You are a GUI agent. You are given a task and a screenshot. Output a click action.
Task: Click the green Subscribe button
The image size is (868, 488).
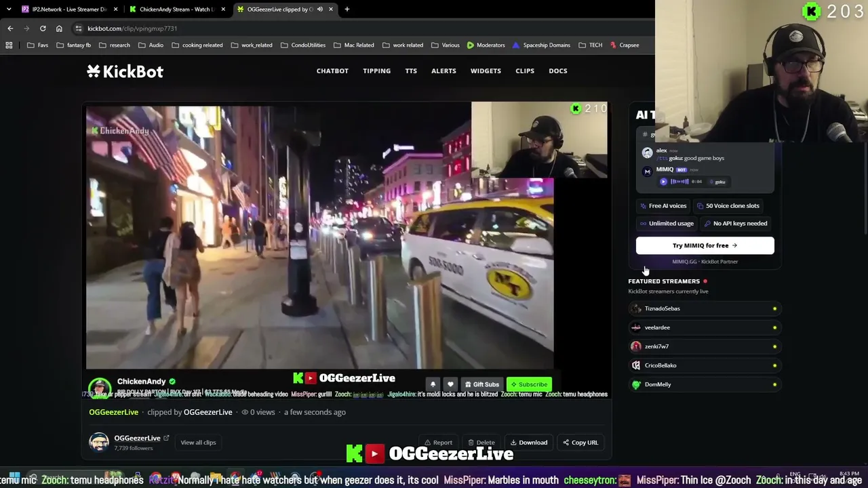coord(529,384)
